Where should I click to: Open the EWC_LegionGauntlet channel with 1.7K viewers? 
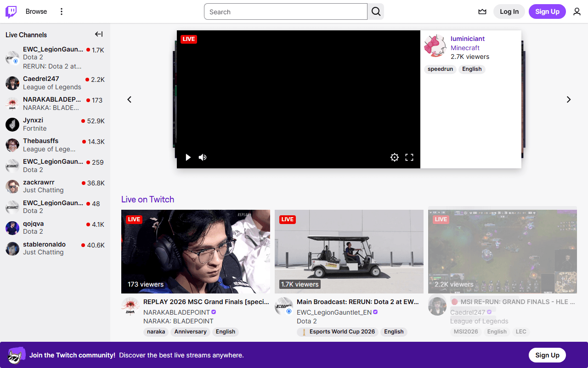coord(55,57)
